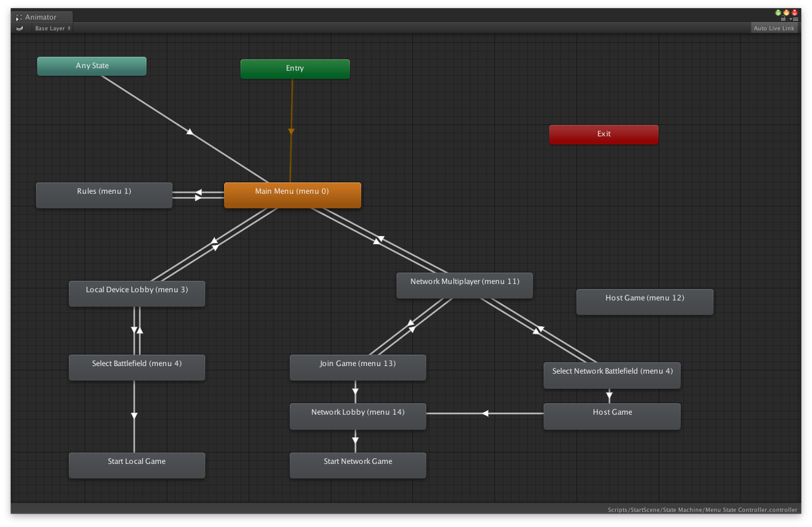Viewport: 812px width, 527px height.
Task: Click the red window close button
Action: coord(794,12)
